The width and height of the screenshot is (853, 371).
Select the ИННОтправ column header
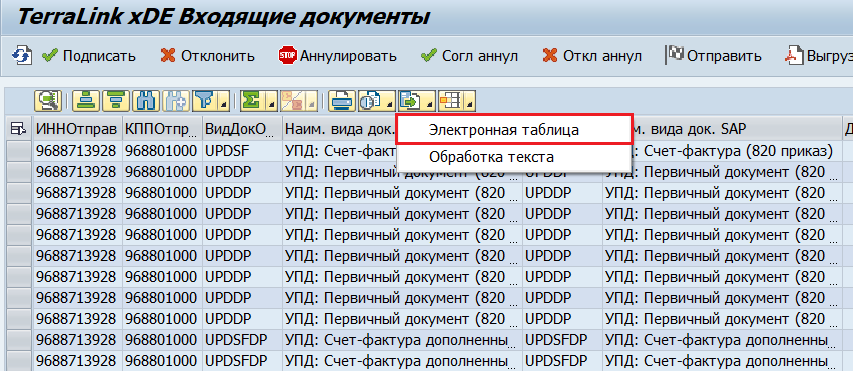pyautogui.click(x=77, y=129)
